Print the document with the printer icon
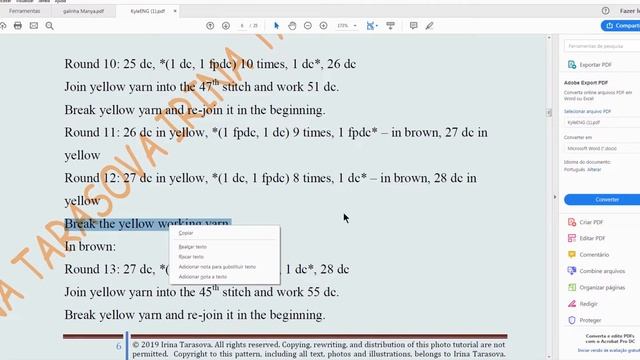This screenshot has height=360, width=640. point(18,26)
